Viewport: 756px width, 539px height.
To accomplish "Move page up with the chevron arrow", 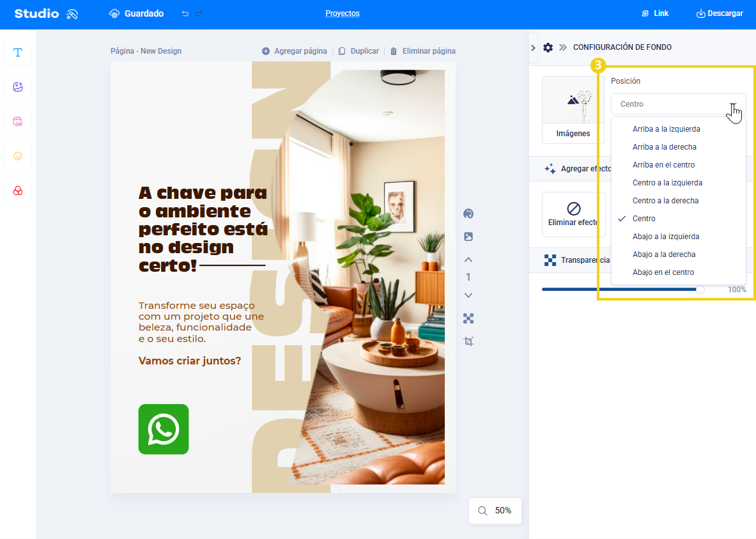I will point(468,260).
